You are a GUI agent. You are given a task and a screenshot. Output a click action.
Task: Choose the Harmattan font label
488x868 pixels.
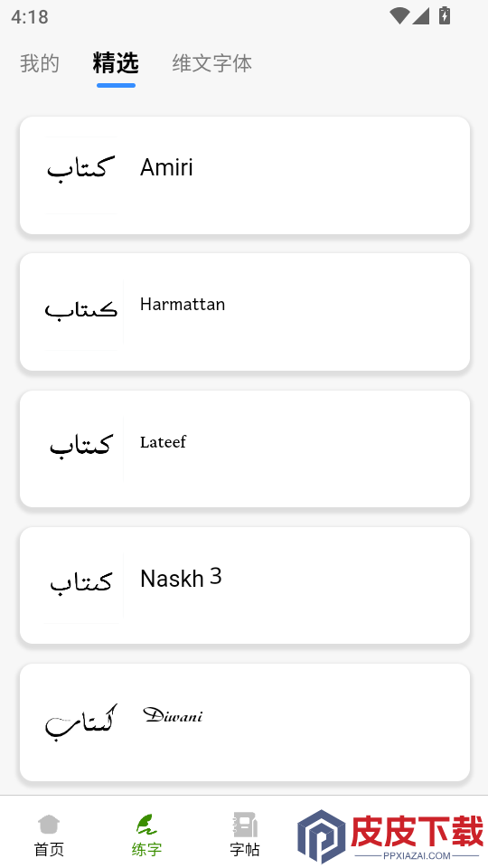(183, 304)
